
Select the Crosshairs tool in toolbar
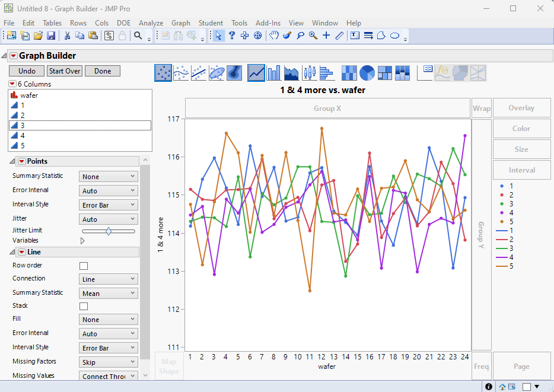pyautogui.click(x=326, y=36)
